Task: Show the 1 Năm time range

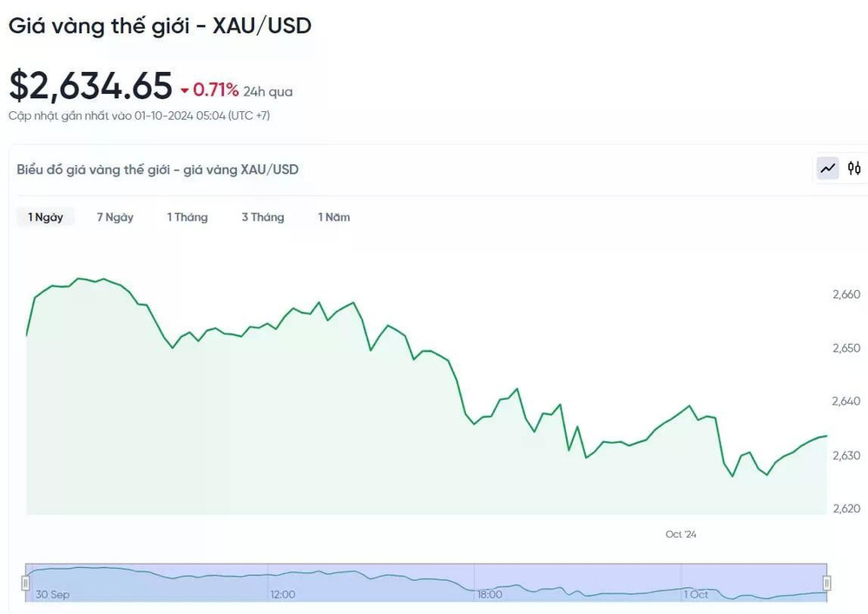Action: (334, 217)
